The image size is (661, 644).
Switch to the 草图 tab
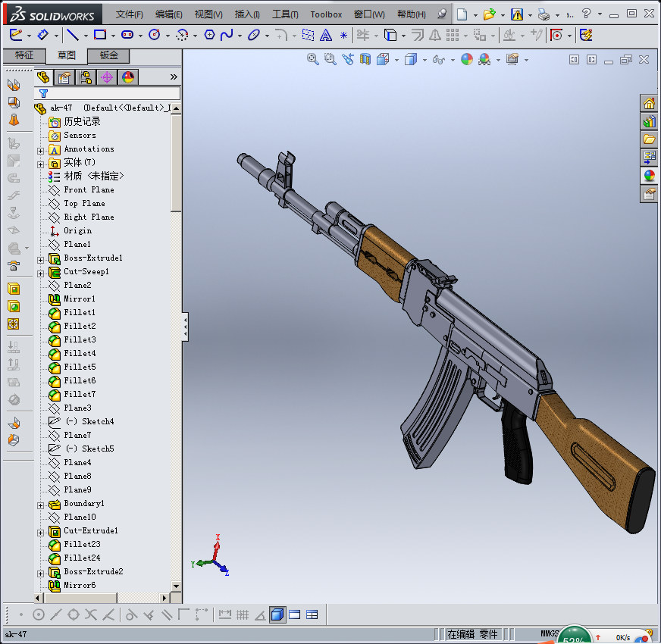point(67,55)
